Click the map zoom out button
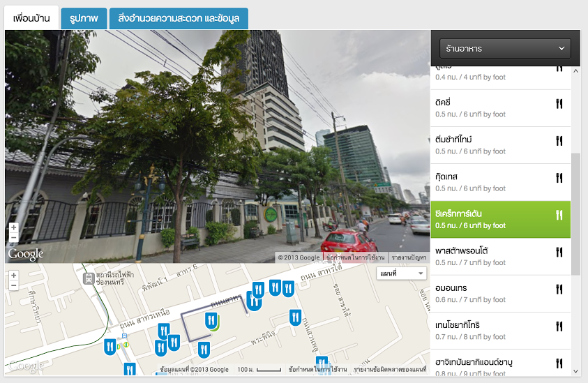Viewport: 588px width, 383px height. point(13,285)
